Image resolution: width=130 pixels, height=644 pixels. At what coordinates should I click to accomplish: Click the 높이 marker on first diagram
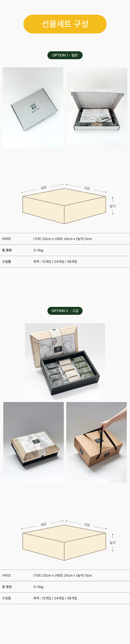tap(112, 206)
